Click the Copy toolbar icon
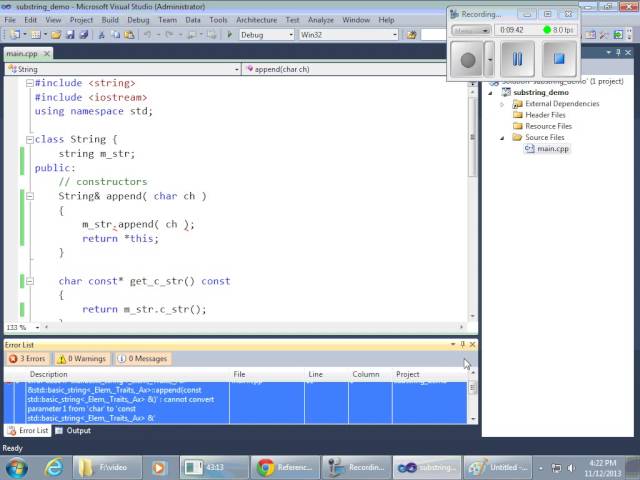 (x=116, y=35)
